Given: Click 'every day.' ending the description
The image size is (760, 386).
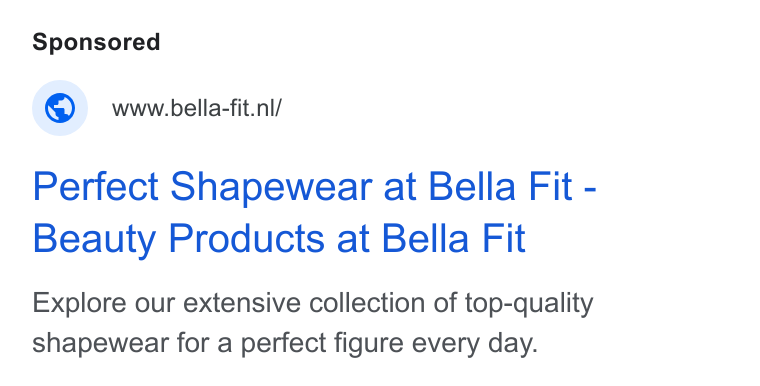Looking at the screenshot, I should pyautogui.click(x=475, y=343).
